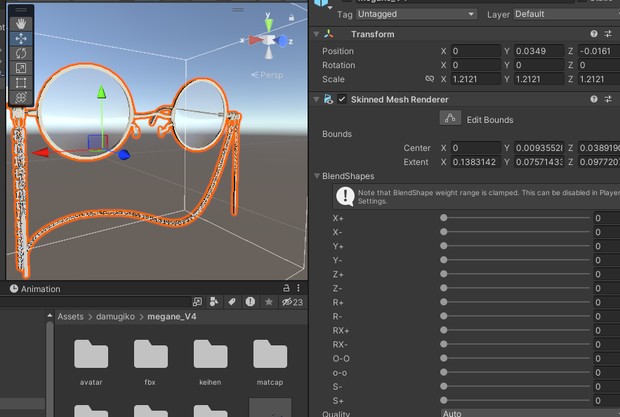This screenshot has width=620, height=417.
Task: Open the Tag dropdown set to Untagged
Action: click(x=416, y=14)
